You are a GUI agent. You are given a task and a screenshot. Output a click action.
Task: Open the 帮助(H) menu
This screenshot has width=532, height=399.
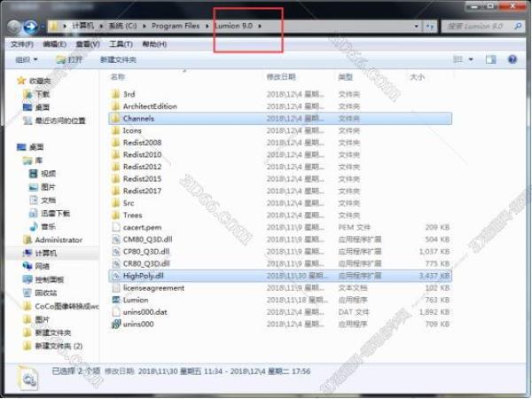154,44
